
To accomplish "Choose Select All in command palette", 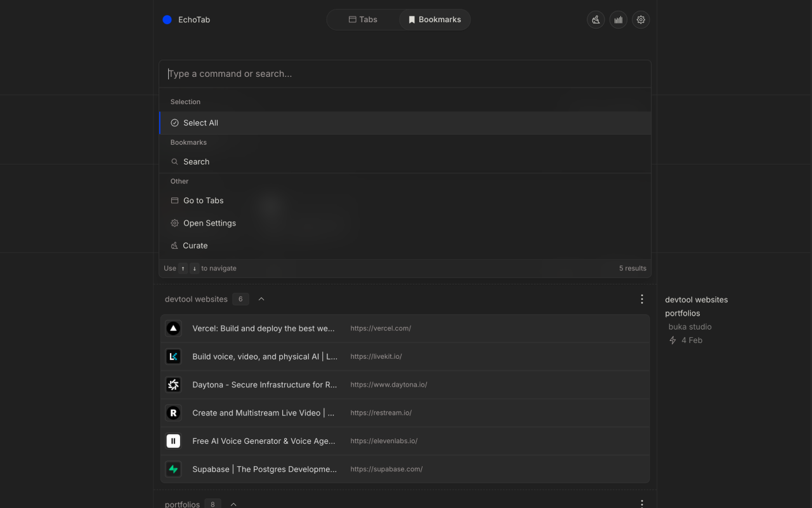I will pos(405,123).
